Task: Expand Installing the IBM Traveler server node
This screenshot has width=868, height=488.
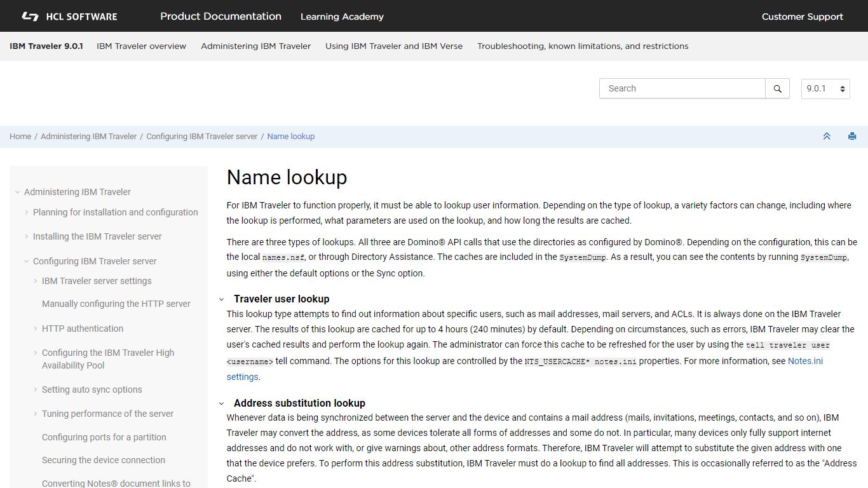Action: [x=27, y=236]
